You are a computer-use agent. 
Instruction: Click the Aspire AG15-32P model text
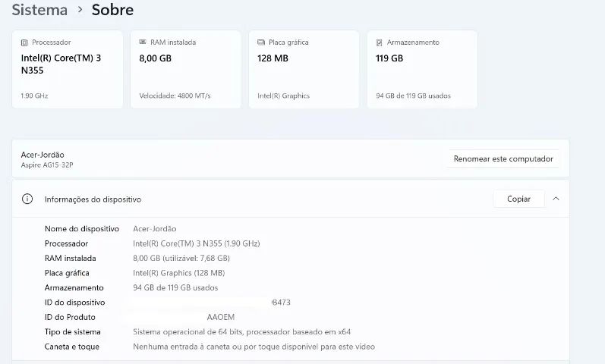(x=47, y=165)
